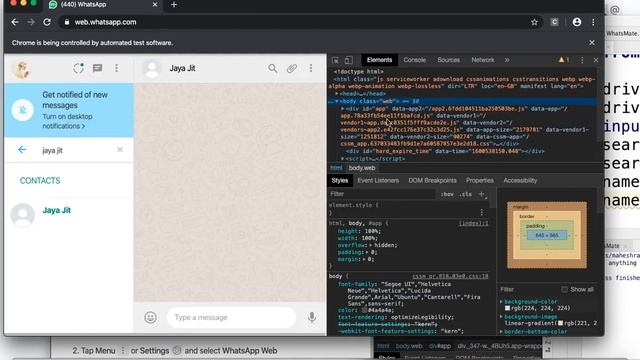Click muted bell notification icon
The height and width of the screenshot is (360, 640).
click(x=22, y=110)
